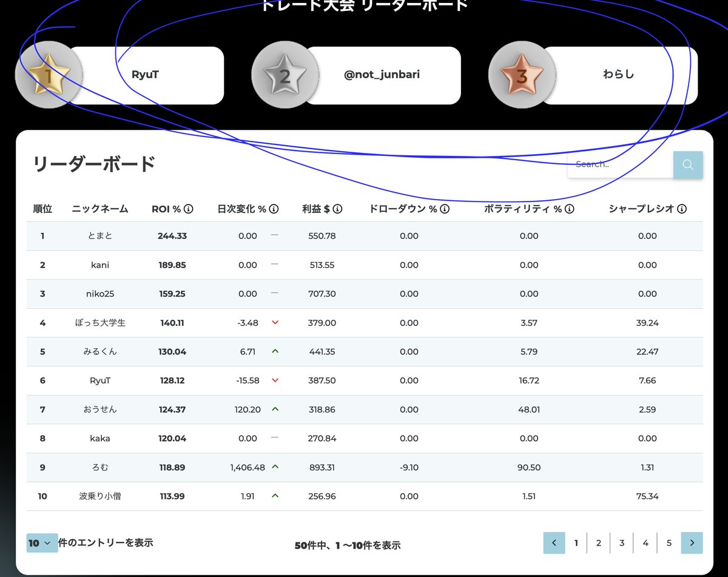
Task: Click the ドローダウン % info icon
Action: pyautogui.click(x=445, y=209)
